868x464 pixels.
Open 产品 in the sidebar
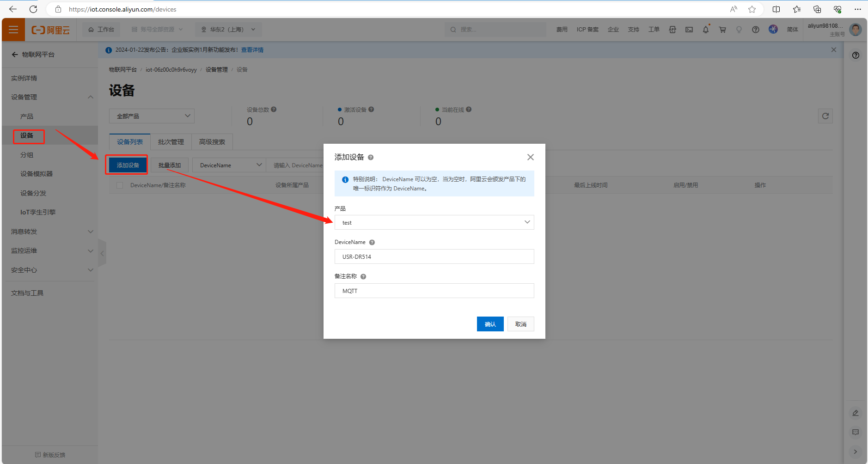(27, 116)
